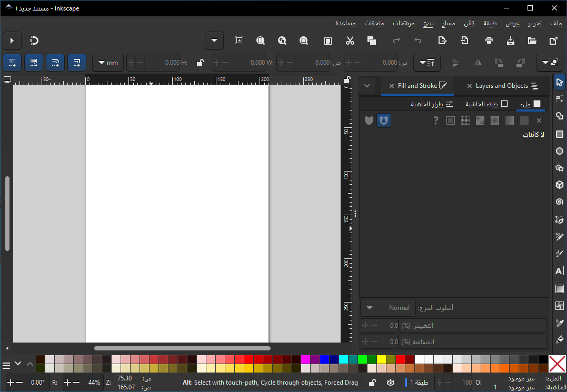
Task: Toggle the current layer lock in status bar
Action: point(372,382)
